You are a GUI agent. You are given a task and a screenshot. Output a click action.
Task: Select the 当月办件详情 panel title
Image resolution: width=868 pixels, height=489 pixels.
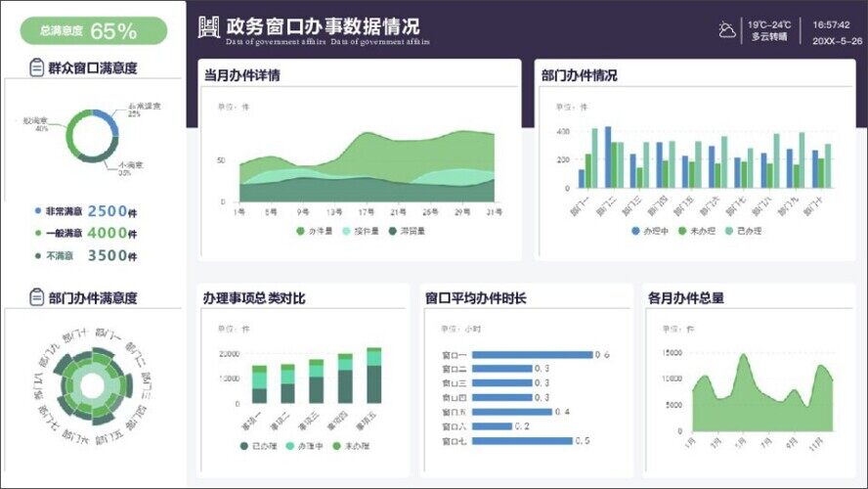[241, 75]
